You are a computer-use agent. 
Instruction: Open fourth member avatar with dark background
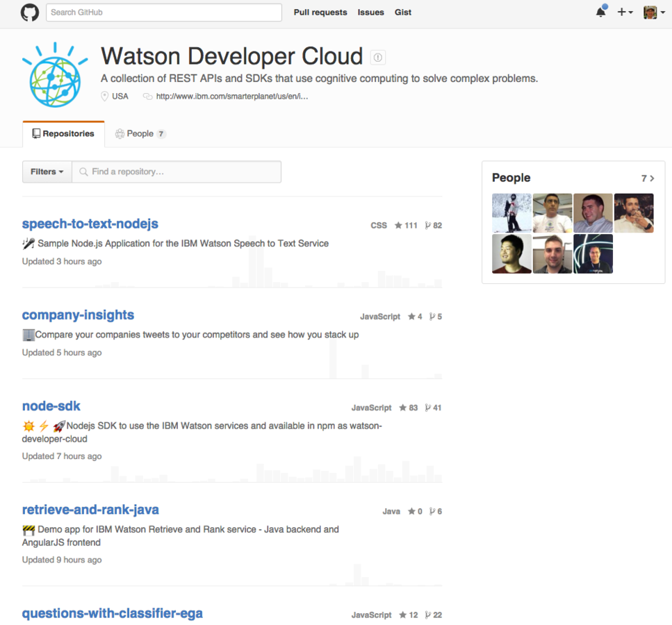pyautogui.click(x=634, y=213)
